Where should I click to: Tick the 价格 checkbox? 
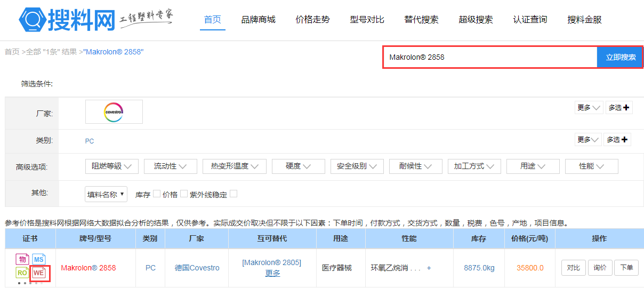[183, 194]
